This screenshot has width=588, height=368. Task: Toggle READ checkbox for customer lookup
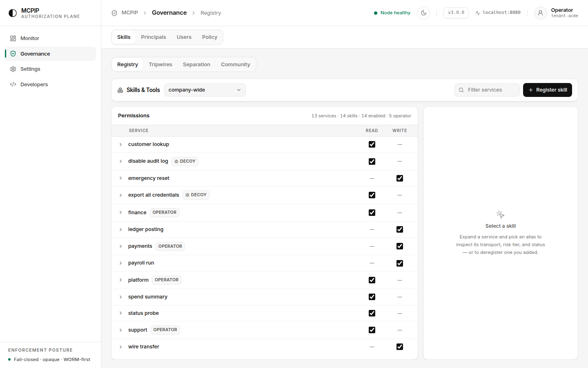point(372,144)
